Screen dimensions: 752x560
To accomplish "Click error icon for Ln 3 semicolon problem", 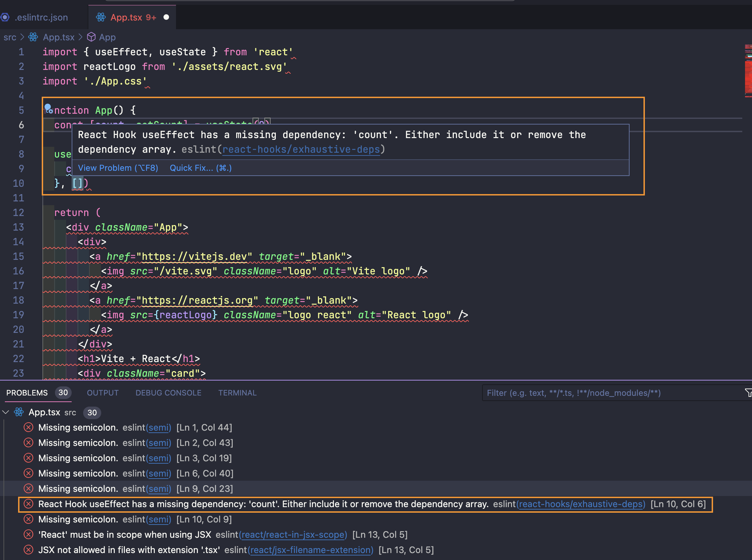I will 29,458.
